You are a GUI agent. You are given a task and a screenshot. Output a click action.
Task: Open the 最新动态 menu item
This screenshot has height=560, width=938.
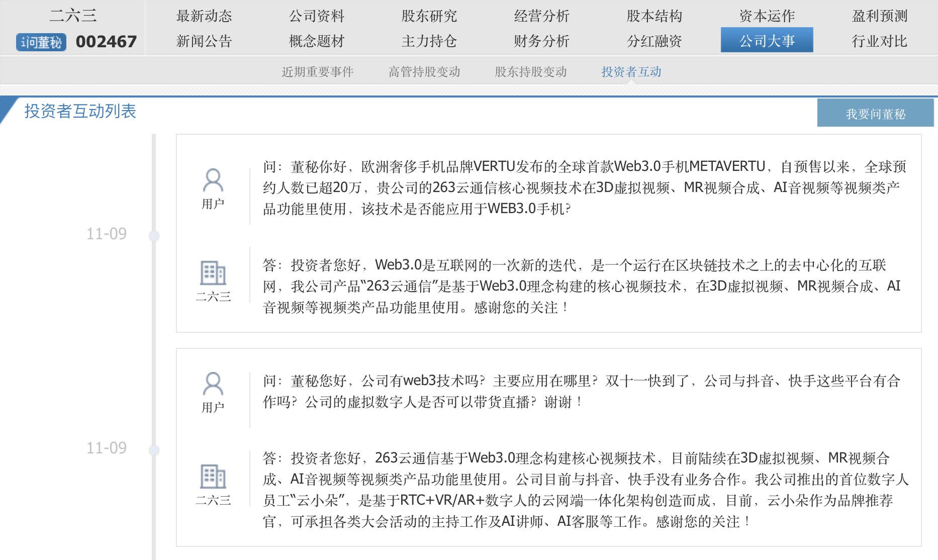(x=204, y=16)
